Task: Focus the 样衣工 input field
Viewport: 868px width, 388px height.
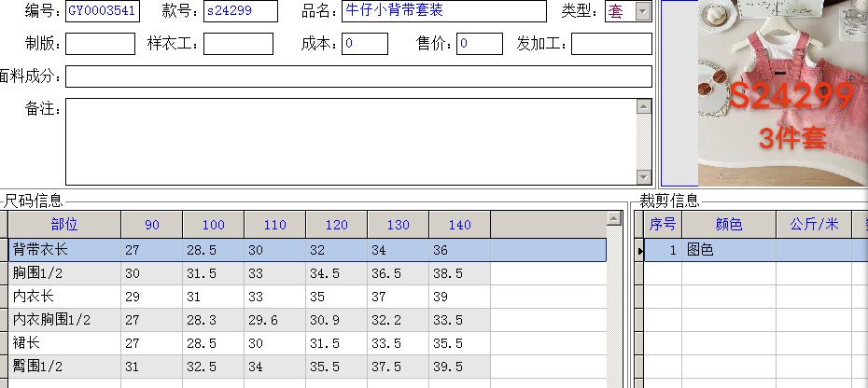Action: click(238, 44)
